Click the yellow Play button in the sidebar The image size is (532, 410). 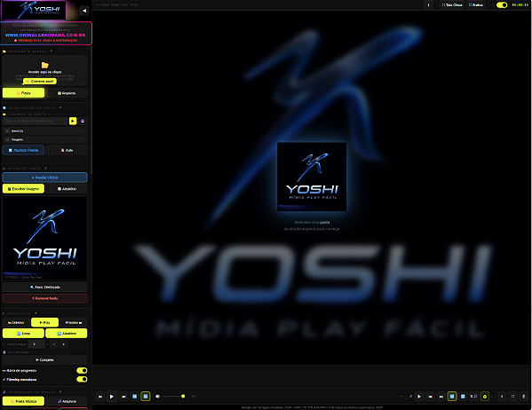(x=44, y=322)
